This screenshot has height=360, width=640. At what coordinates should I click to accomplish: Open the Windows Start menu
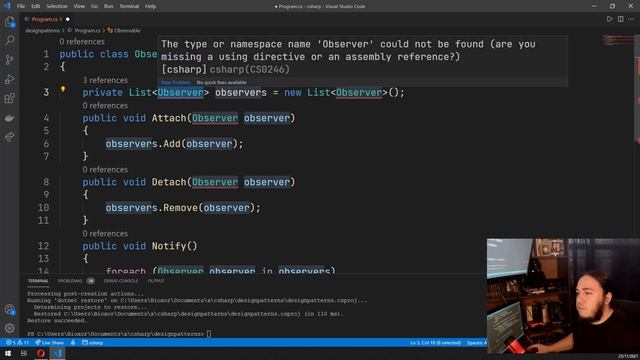(7, 353)
